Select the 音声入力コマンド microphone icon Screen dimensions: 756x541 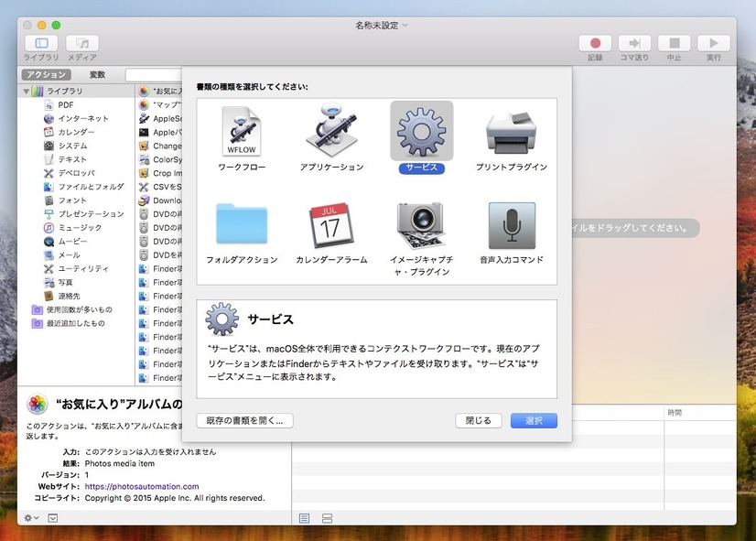(x=512, y=225)
